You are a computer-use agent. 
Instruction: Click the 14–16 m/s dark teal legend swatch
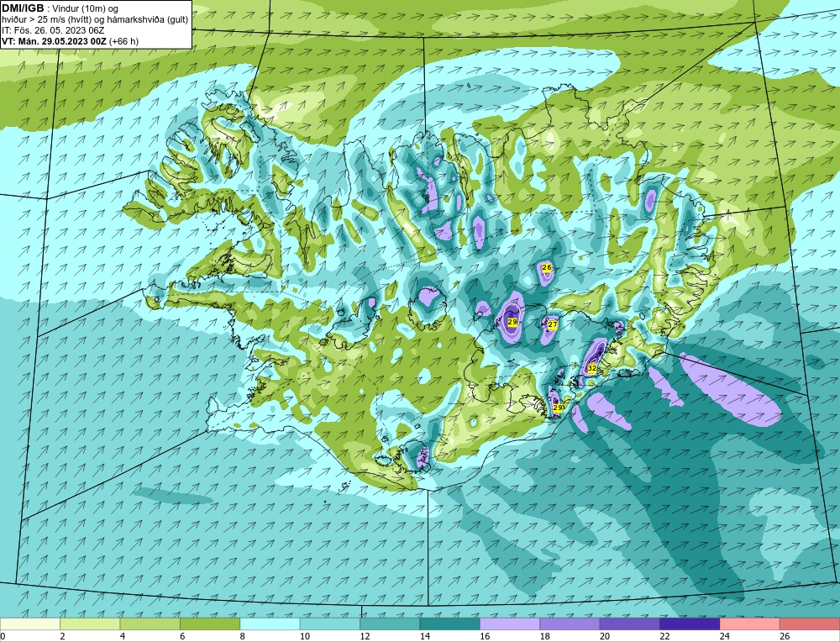[x=450, y=624]
